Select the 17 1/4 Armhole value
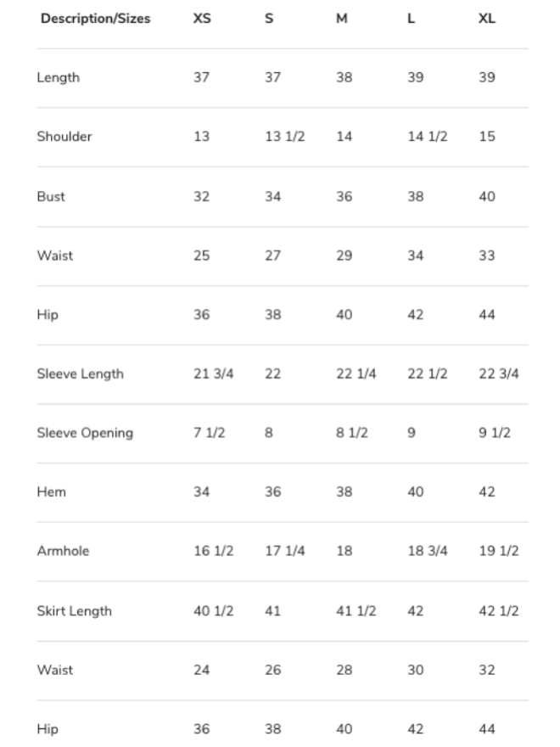 (x=284, y=551)
